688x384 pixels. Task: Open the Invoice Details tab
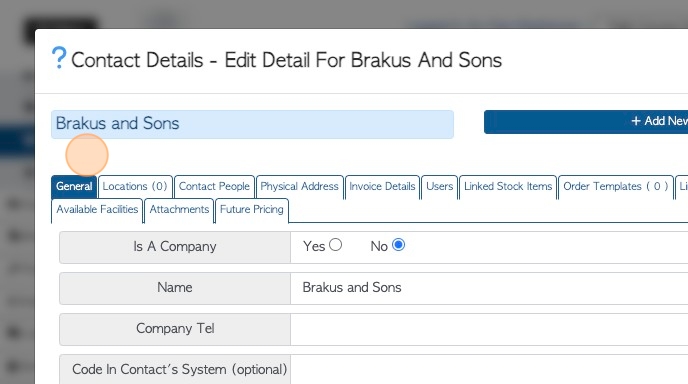(x=382, y=187)
